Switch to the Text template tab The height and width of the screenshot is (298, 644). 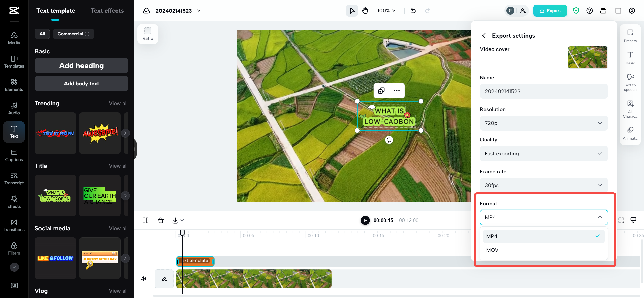click(x=56, y=10)
